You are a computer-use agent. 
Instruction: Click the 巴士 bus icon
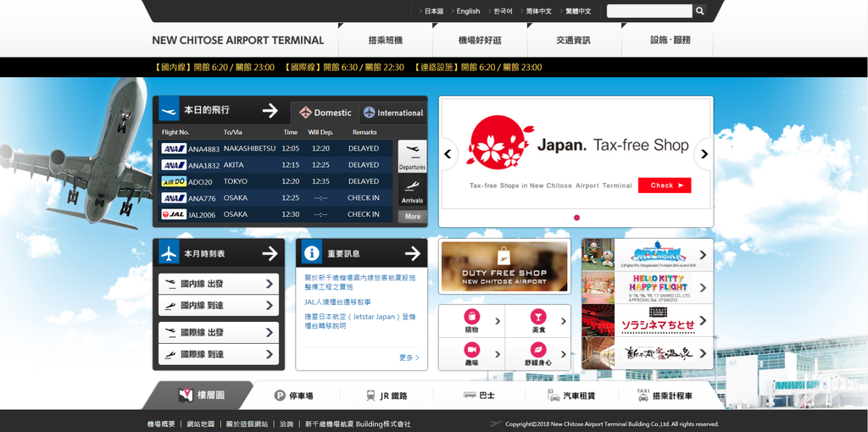tap(470, 396)
